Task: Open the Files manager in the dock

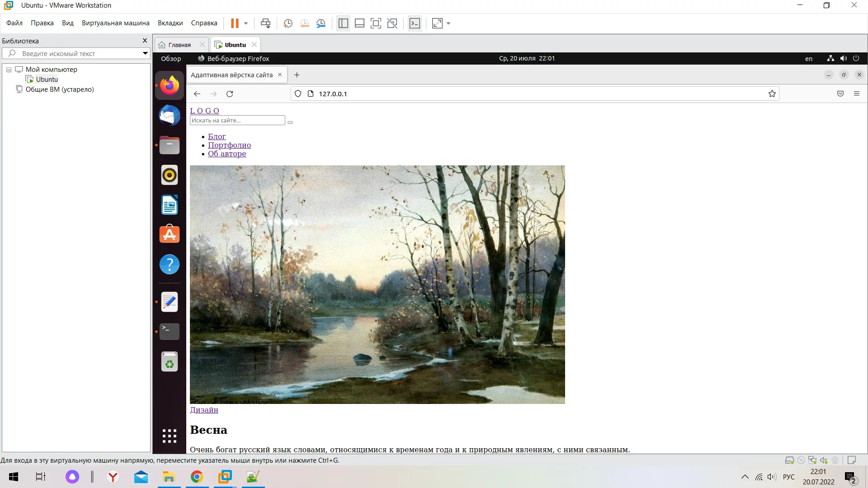Action: tap(170, 145)
